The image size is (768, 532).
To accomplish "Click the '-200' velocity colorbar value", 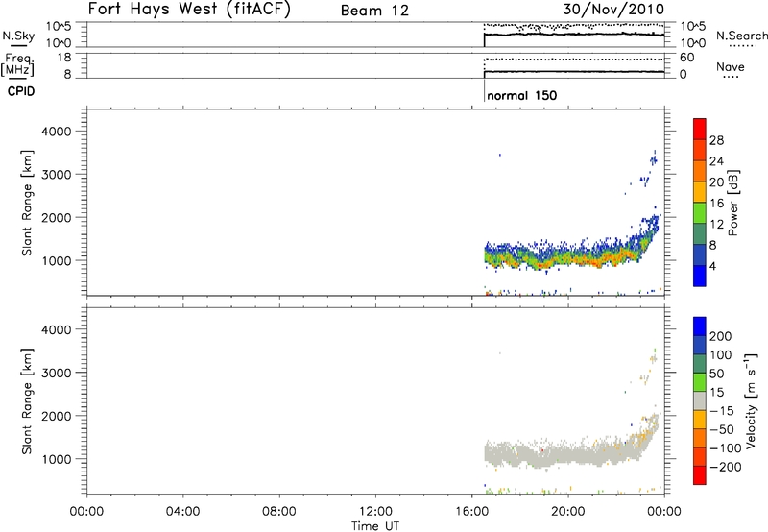I will 726,467.
